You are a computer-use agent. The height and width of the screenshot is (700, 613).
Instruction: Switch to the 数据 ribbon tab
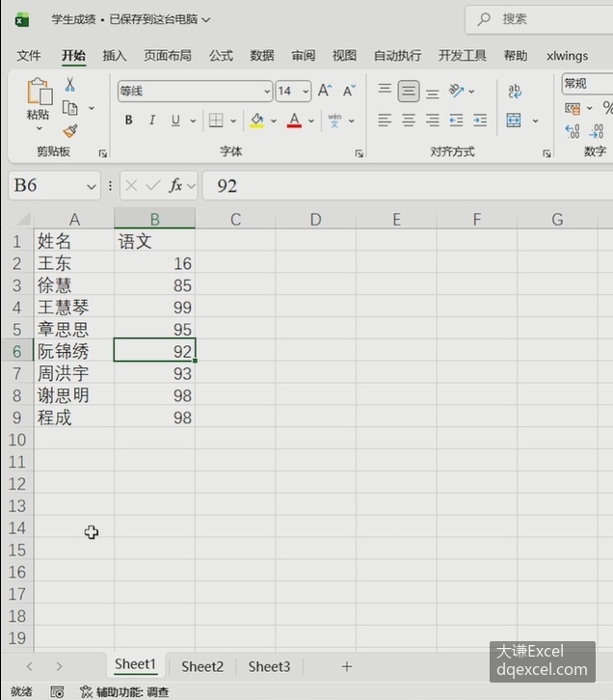[262, 56]
